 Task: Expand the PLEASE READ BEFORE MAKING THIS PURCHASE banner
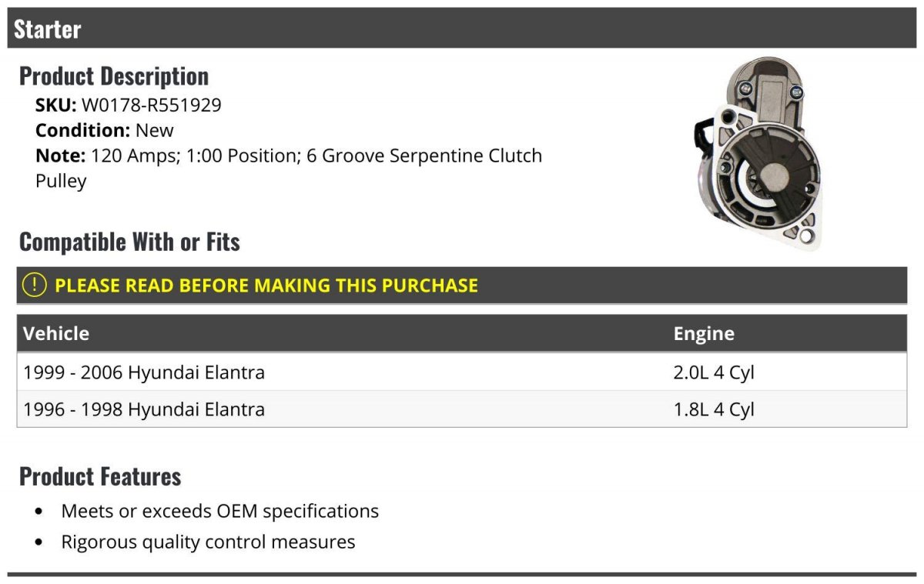click(x=266, y=285)
